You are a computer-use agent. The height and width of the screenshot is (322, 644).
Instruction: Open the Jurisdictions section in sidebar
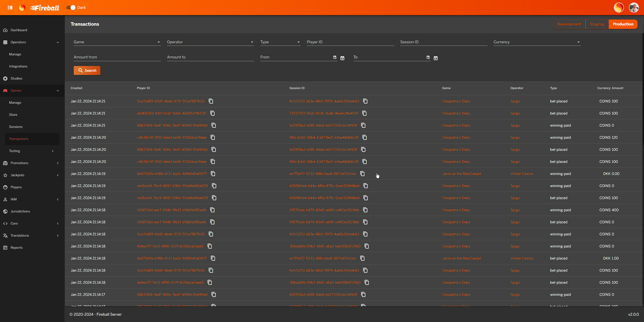coord(20,211)
